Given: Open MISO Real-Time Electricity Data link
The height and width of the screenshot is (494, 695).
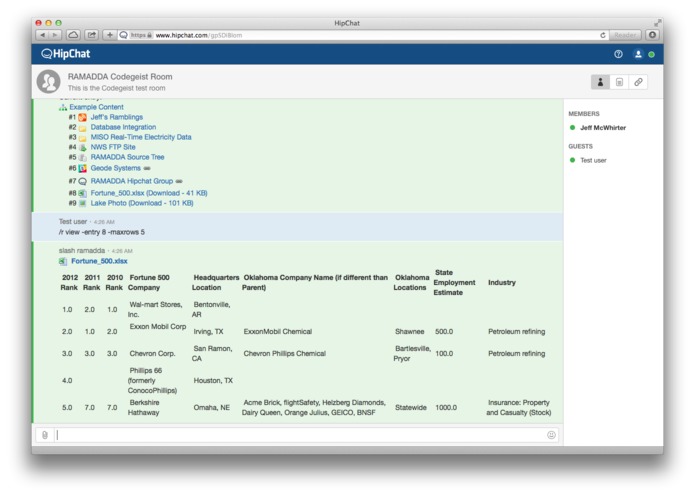Looking at the screenshot, I should point(141,137).
